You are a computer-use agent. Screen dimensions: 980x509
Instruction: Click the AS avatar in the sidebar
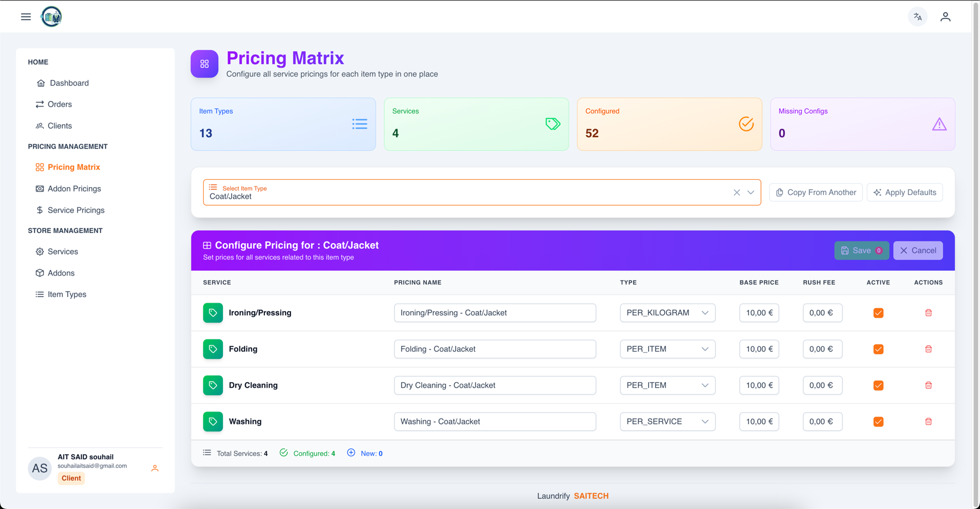click(x=40, y=469)
